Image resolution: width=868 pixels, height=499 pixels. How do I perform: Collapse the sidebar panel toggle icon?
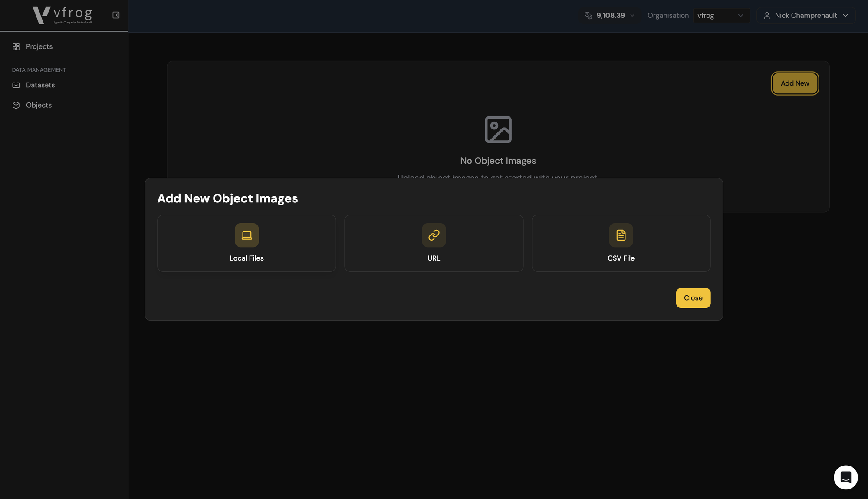[x=116, y=15]
